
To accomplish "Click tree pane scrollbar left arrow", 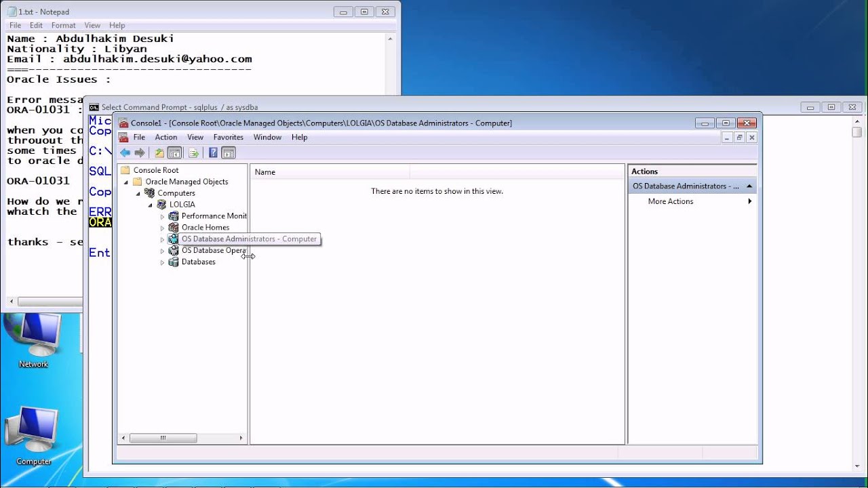I will point(123,439).
